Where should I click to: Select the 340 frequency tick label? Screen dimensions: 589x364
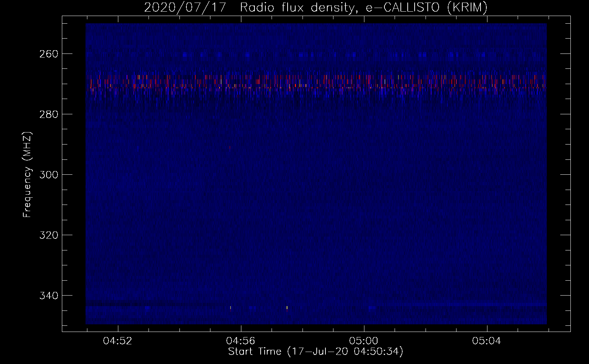coord(48,295)
